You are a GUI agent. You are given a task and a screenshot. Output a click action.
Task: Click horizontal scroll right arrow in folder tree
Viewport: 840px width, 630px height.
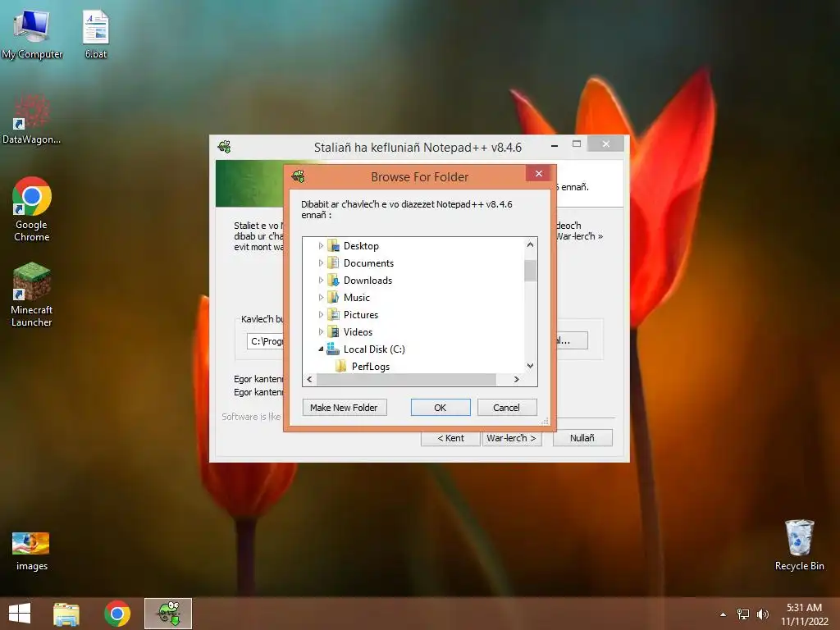point(517,379)
